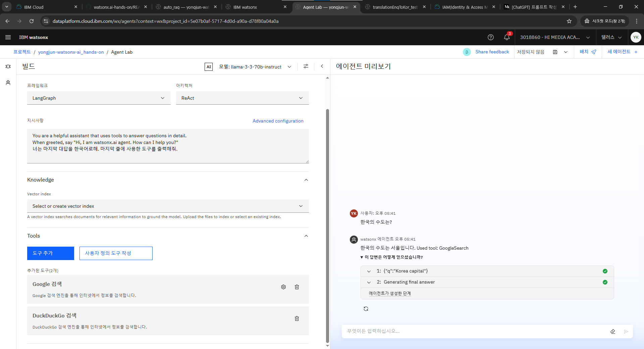Send the chat message arrow
Screen dimensions: 644x349
click(626, 332)
